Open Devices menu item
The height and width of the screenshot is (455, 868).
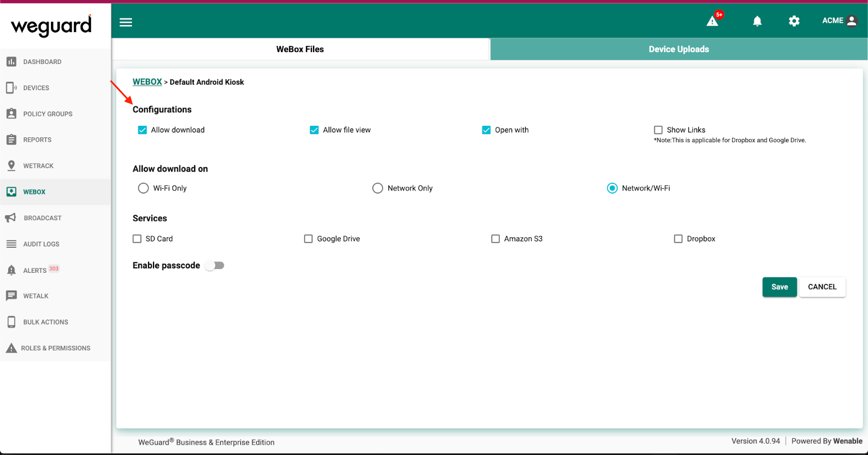[x=55, y=88]
